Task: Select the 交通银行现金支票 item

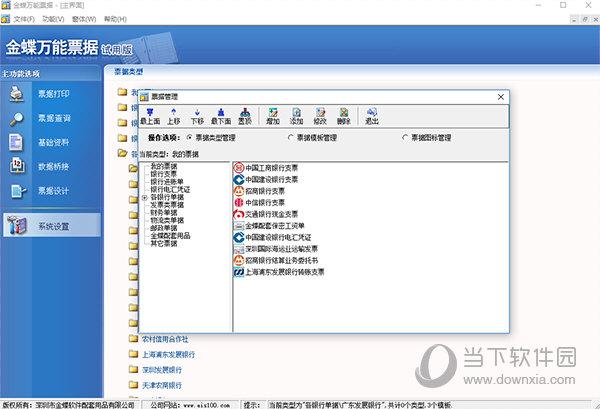Action: 266,214
